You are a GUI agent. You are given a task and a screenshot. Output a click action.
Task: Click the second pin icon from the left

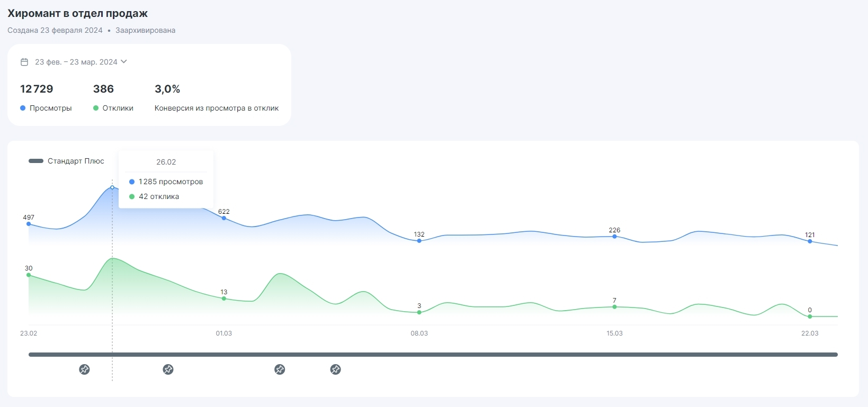168,369
